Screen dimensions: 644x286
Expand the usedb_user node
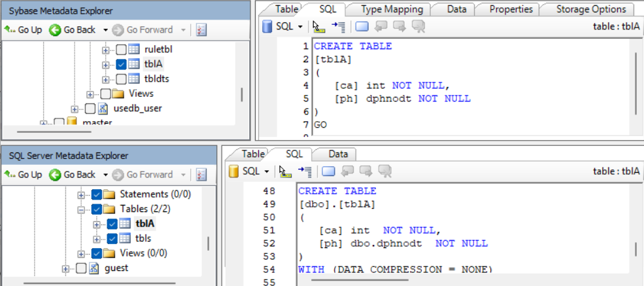point(75,109)
